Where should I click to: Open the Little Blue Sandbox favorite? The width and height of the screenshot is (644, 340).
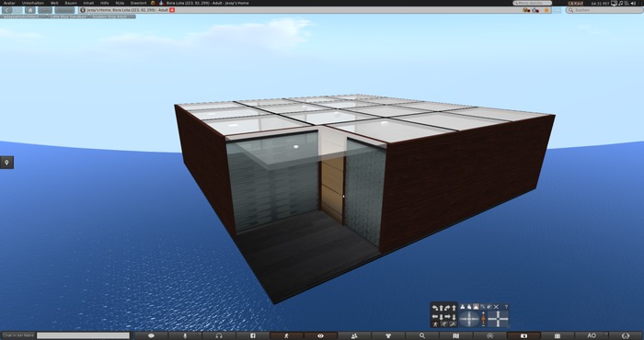[67, 17]
